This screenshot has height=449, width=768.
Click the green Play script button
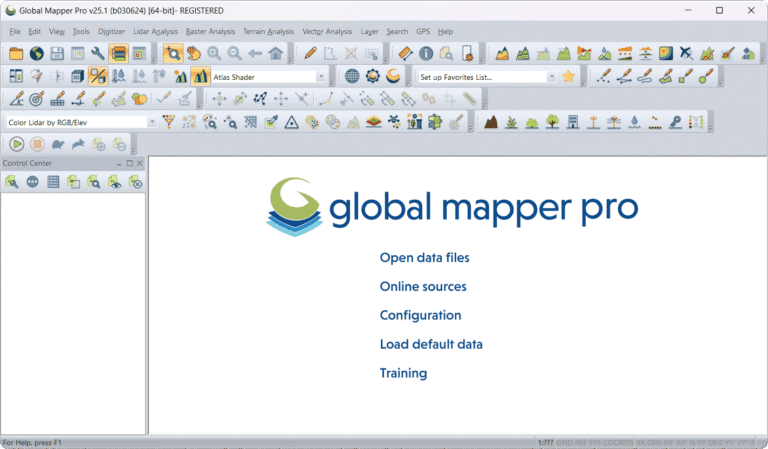pos(17,144)
